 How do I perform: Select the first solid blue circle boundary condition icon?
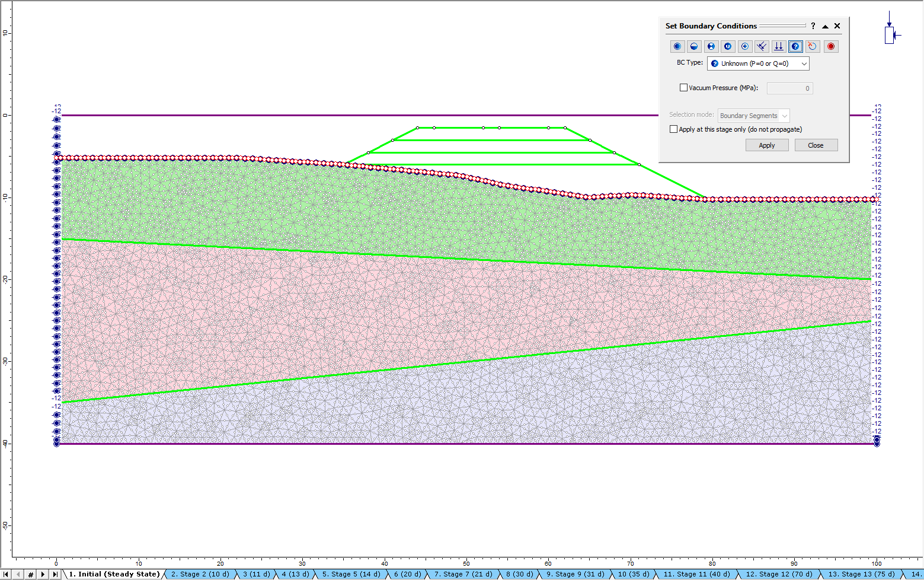pyautogui.click(x=677, y=46)
